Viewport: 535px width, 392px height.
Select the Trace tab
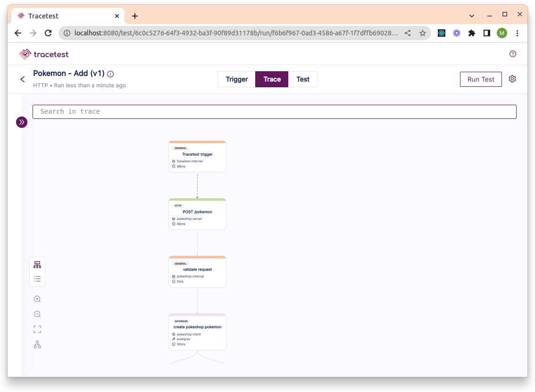(x=272, y=79)
